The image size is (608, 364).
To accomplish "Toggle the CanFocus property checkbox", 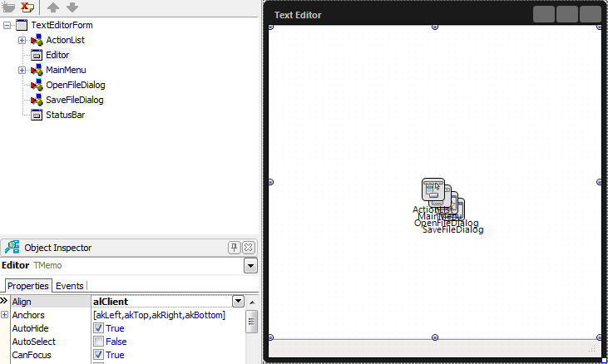I will click(x=99, y=355).
